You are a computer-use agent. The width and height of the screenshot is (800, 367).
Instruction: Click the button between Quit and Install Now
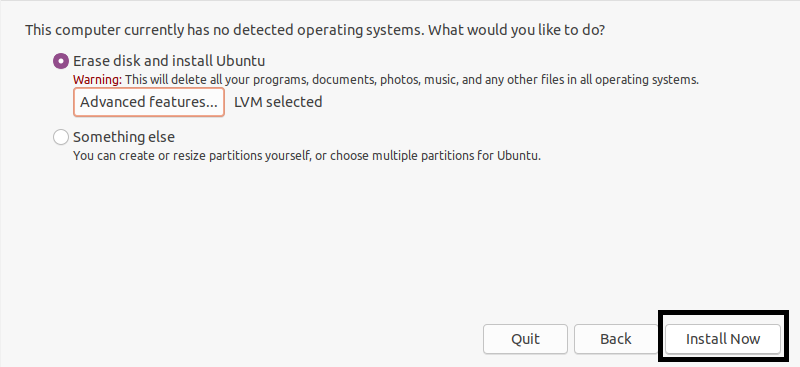[616, 339]
